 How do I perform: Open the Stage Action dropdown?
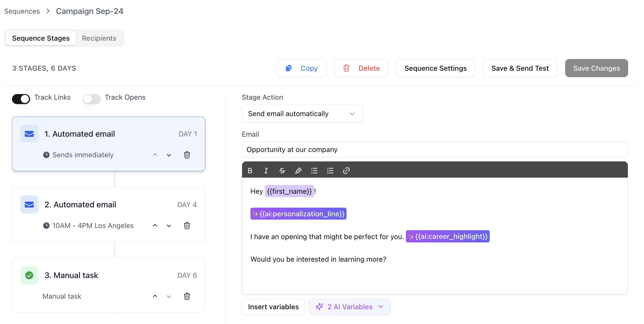(302, 114)
